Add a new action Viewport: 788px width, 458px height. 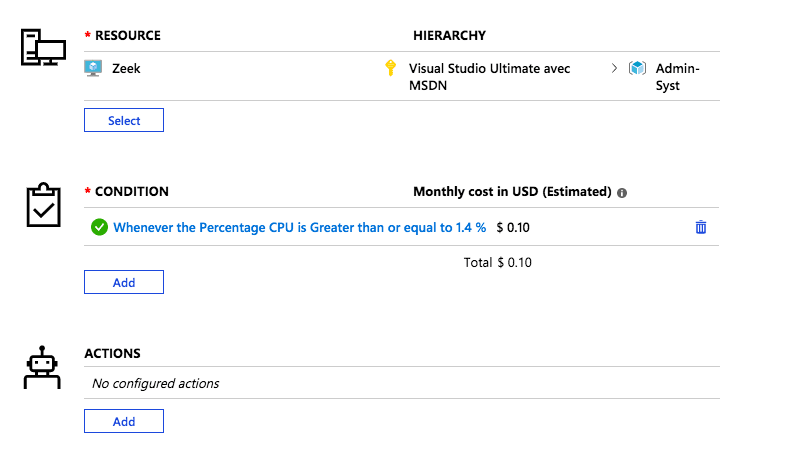click(x=124, y=421)
